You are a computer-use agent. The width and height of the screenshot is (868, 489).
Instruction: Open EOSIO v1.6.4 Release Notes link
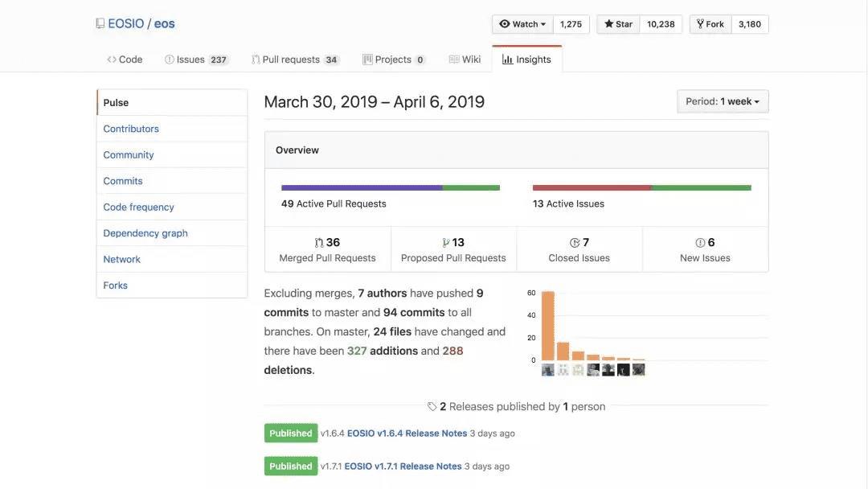[407, 434]
